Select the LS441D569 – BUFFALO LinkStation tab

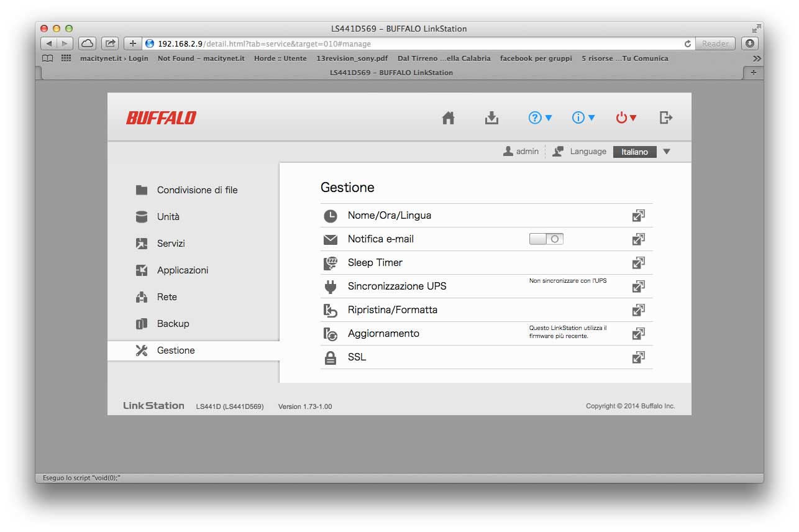391,73
